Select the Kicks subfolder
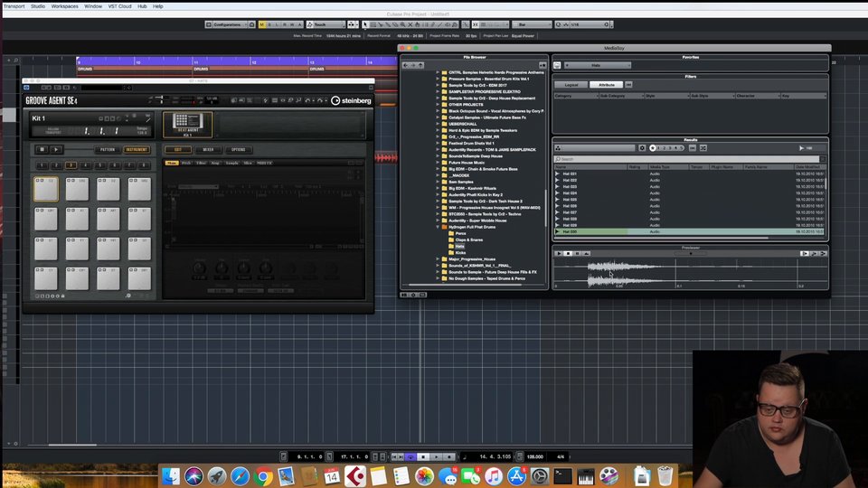Viewport: 868px width, 488px height. (460, 252)
